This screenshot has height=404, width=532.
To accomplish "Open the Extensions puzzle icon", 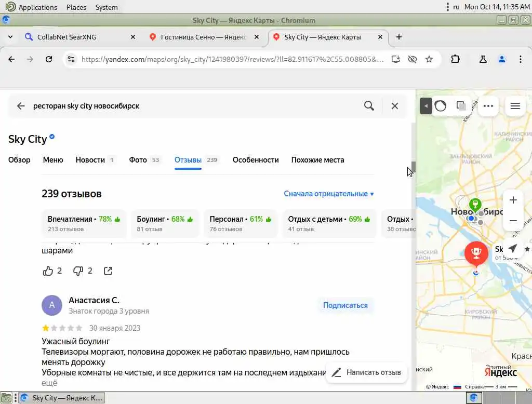I will (455, 59).
